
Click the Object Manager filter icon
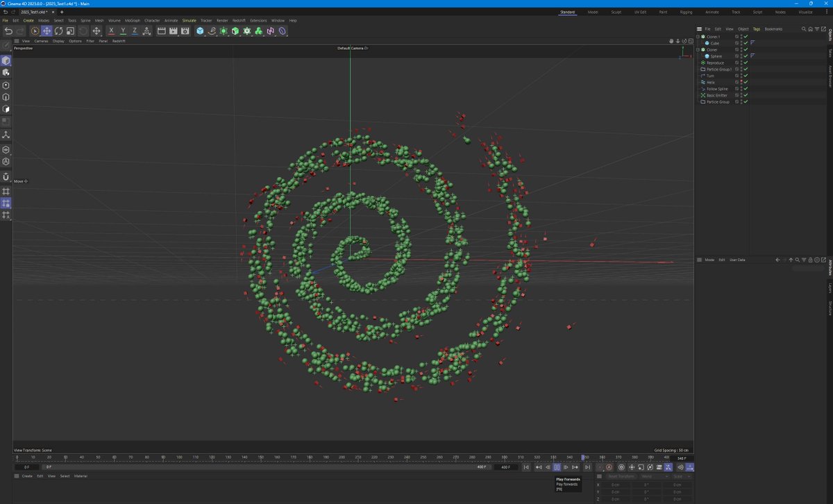pyautogui.click(x=816, y=28)
